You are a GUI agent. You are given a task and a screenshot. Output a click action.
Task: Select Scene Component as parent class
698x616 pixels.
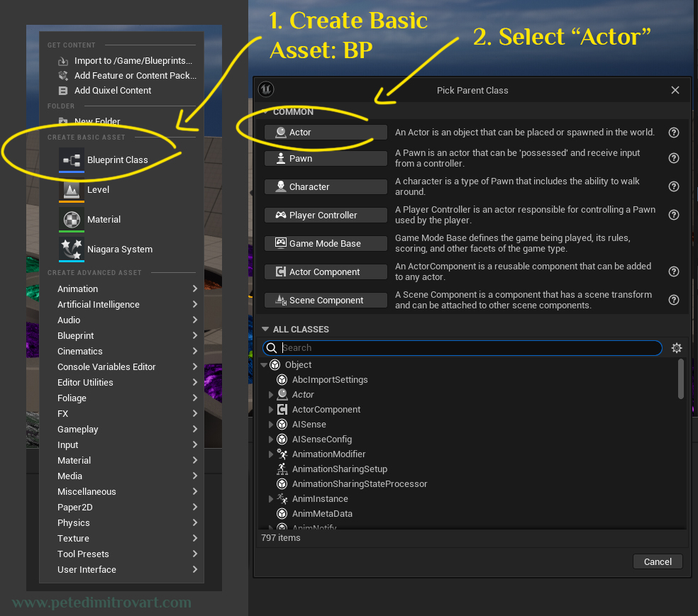point(326,301)
